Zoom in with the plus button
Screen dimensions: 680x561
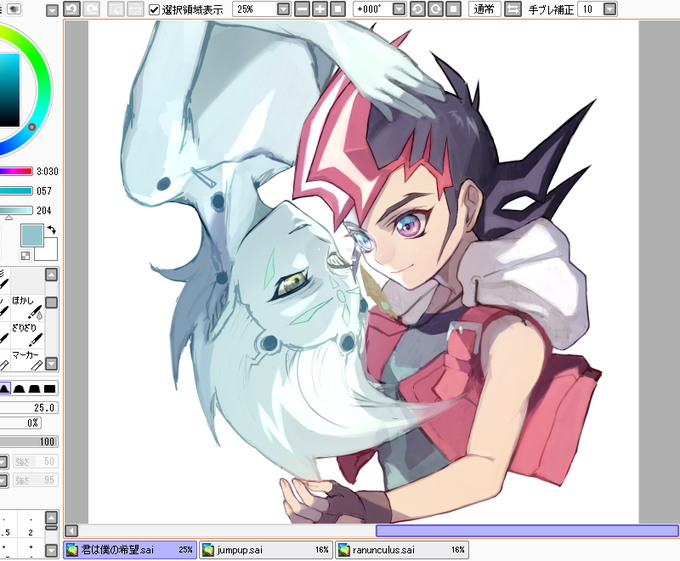[x=320, y=9]
